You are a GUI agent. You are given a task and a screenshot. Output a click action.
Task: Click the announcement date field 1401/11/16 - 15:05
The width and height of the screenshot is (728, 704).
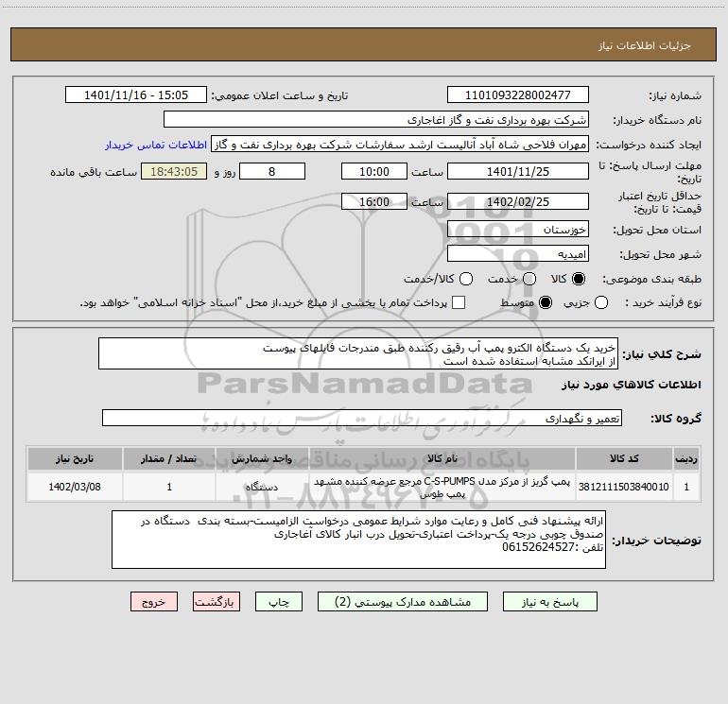(136, 94)
